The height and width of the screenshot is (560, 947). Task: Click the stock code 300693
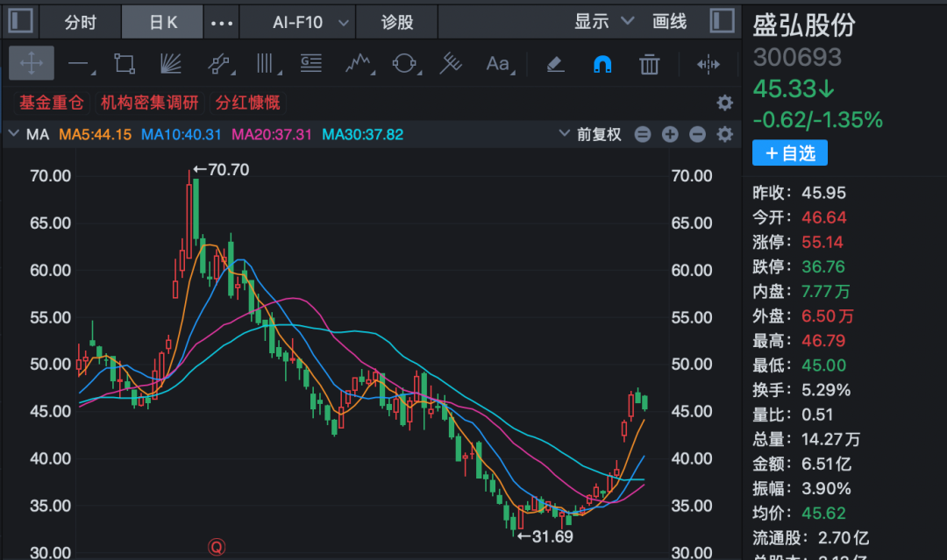point(797,57)
